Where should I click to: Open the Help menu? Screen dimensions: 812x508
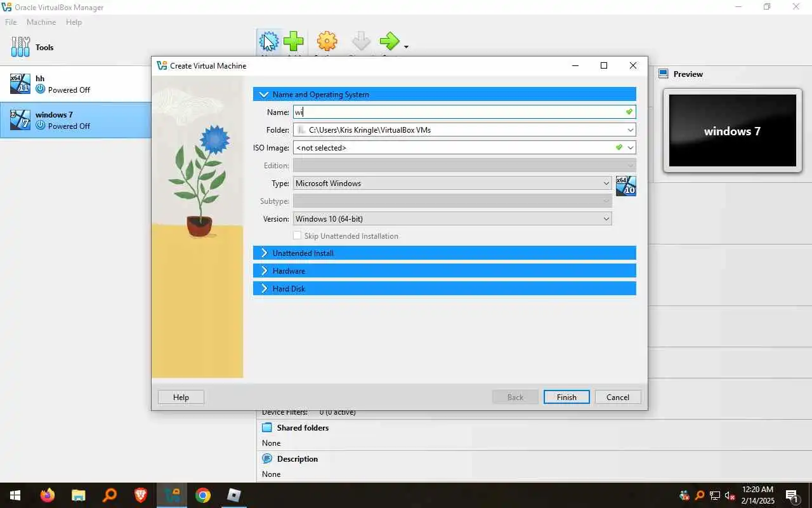pos(74,22)
